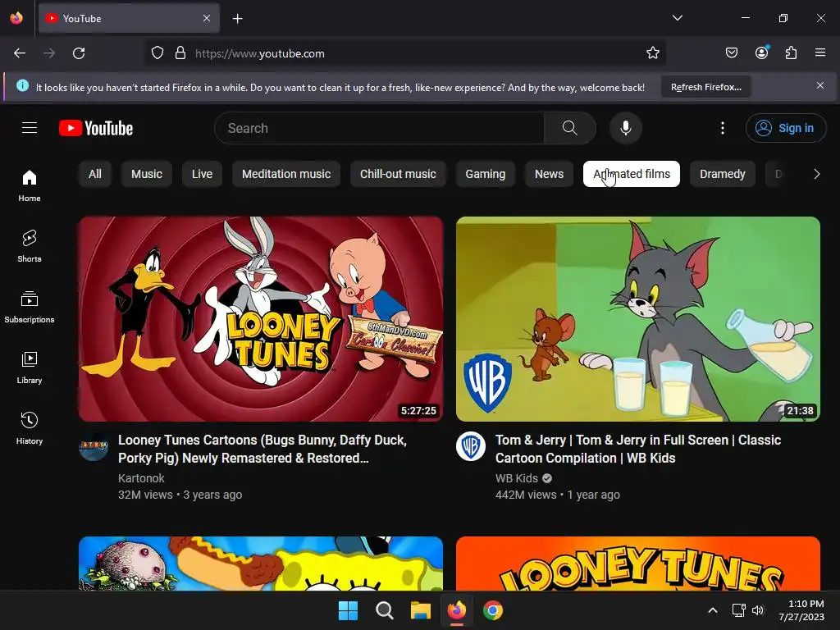This screenshot has height=630, width=840.
Task: Open Library from the sidebar
Action: pyautogui.click(x=30, y=367)
